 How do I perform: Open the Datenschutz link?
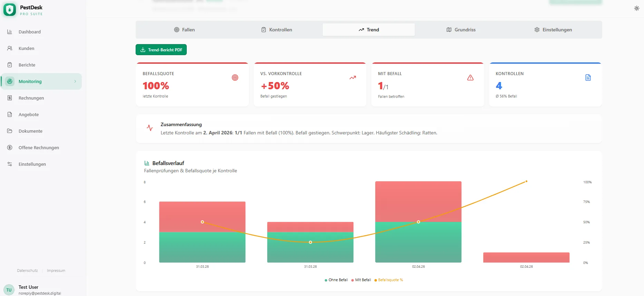pos(27,271)
